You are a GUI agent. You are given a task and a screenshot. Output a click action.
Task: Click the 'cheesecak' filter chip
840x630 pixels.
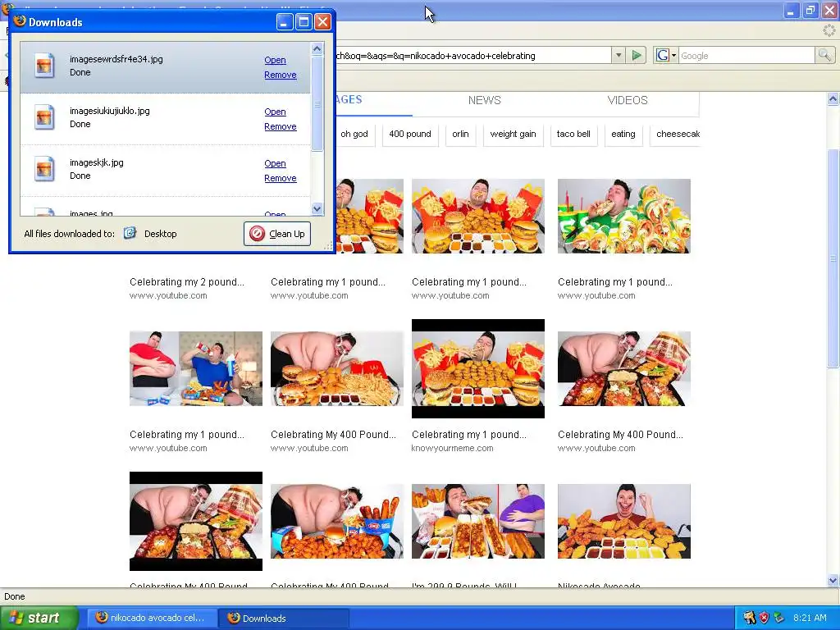click(x=676, y=134)
